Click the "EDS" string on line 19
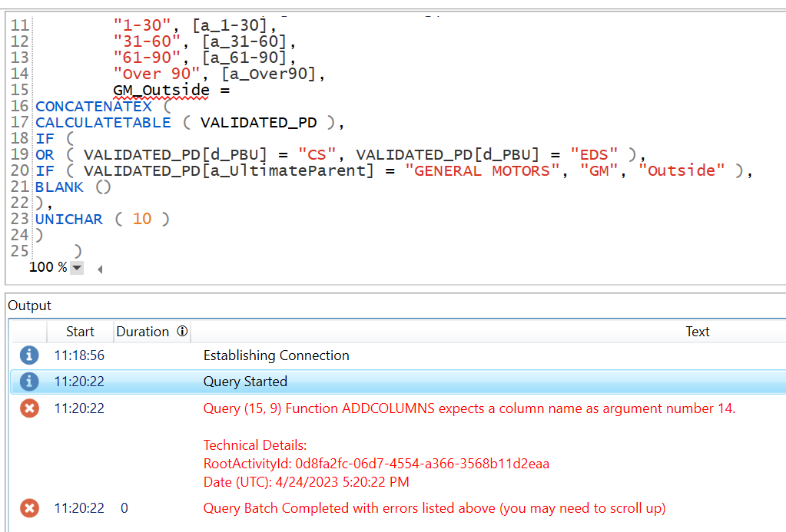This screenshot has height=532, width=786. pyautogui.click(x=594, y=155)
